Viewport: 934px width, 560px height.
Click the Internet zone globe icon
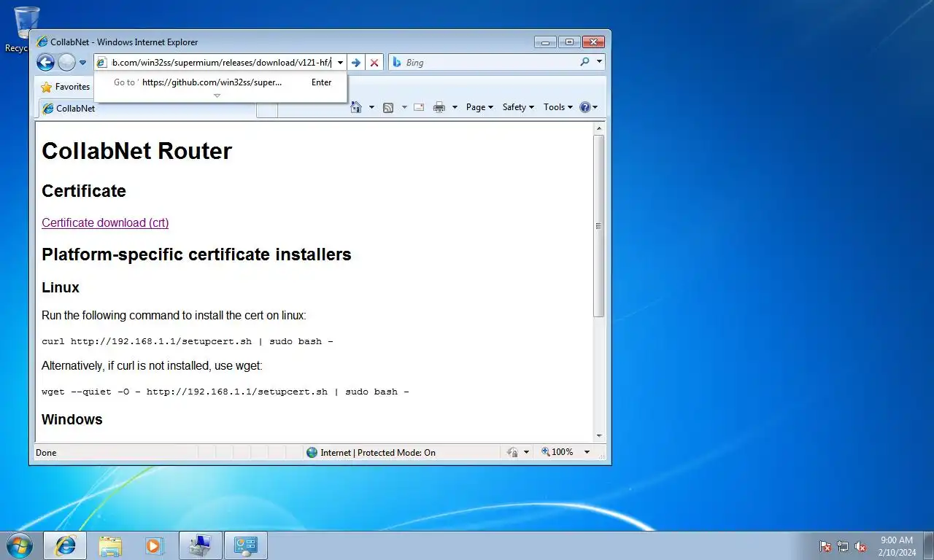click(x=312, y=453)
